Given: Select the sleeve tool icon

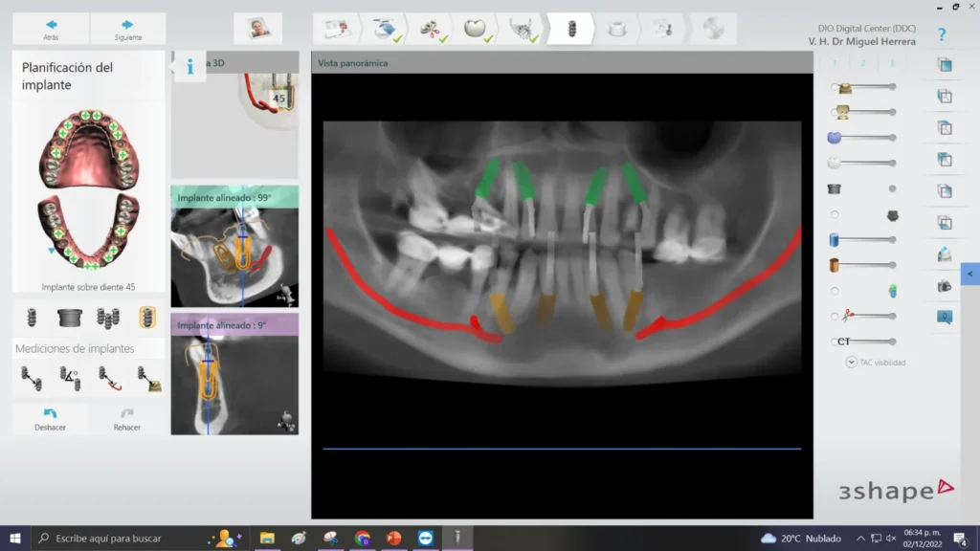Looking at the screenshot, I should (69, 318).
